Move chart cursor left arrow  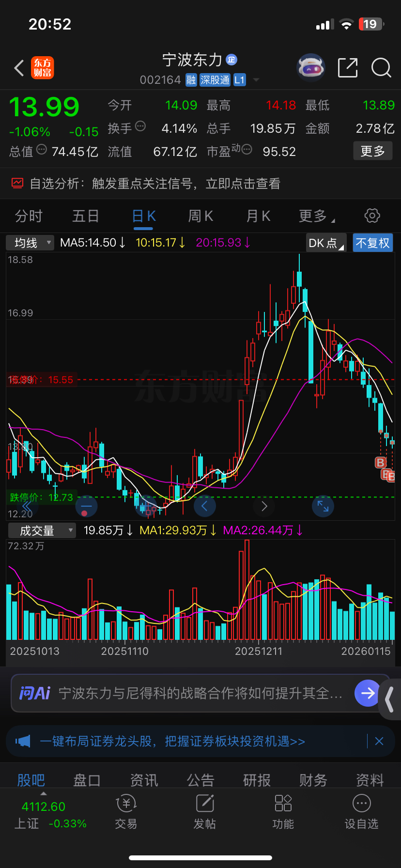point(204,507)
